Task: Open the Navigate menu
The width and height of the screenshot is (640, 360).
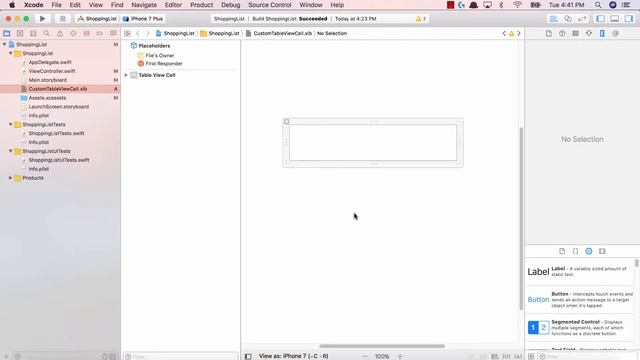Action: coord(144,5)
